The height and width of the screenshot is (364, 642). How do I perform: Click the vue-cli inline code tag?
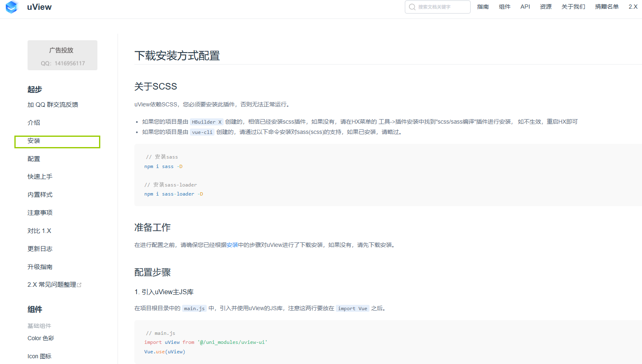coord(202,132)
